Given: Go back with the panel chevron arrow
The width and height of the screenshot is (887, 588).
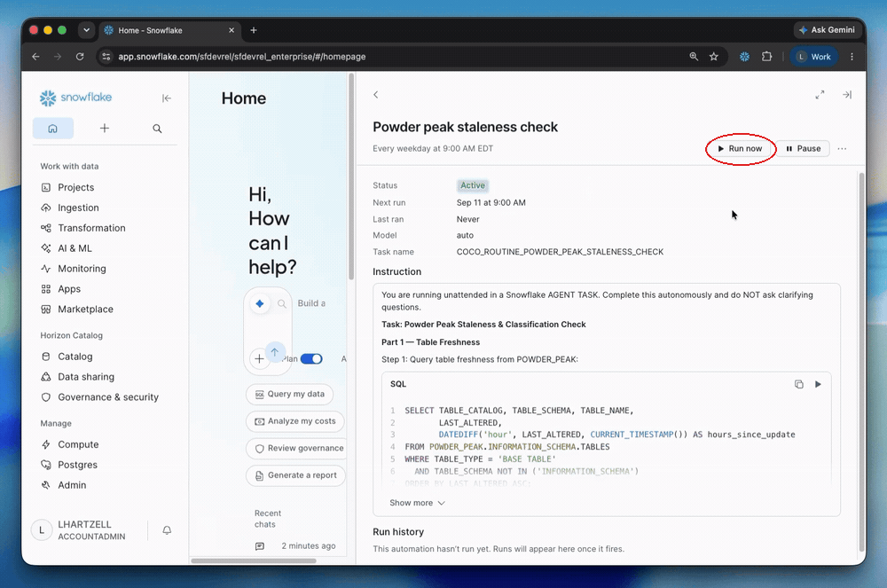Looking at the screenshot, I should tap(375, 94).
